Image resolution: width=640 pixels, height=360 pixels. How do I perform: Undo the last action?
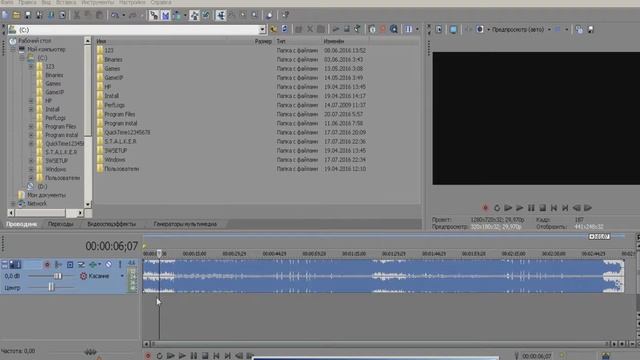[x=115, y=16]
